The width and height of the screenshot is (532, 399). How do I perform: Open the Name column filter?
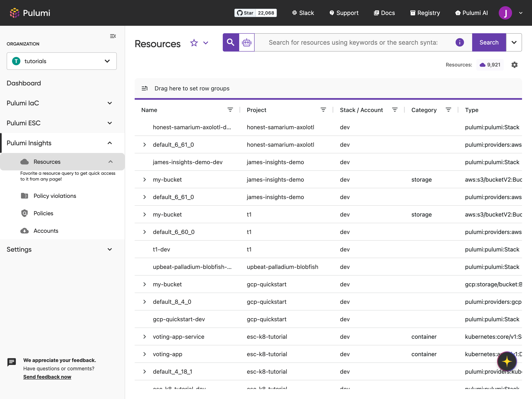tap(230, 110)
